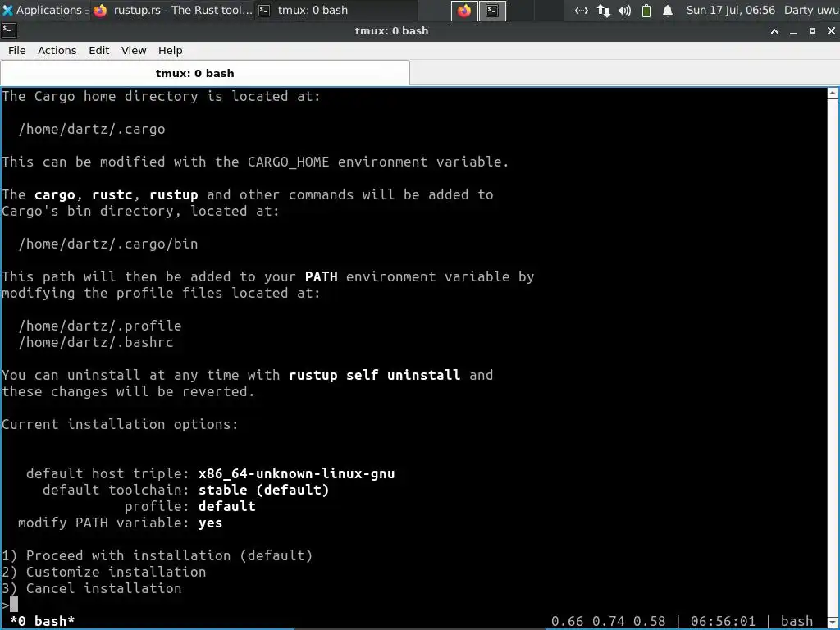The width and height of the screenshot is (840, 630).
Task: Click 'x86_64-unknown-linux-gnu' host triple value
Action: pos(297,473)
